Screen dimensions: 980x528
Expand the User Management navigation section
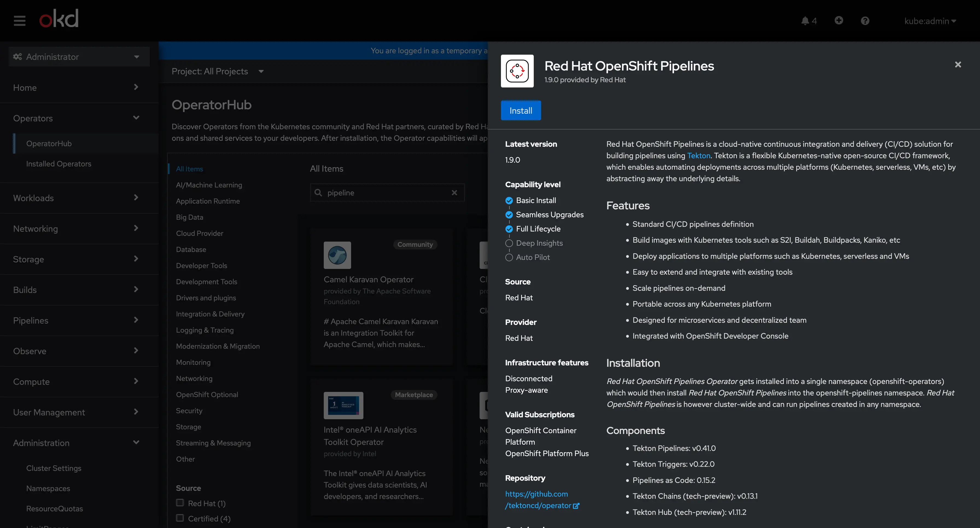pyautogui.click(x=79, y=412)
